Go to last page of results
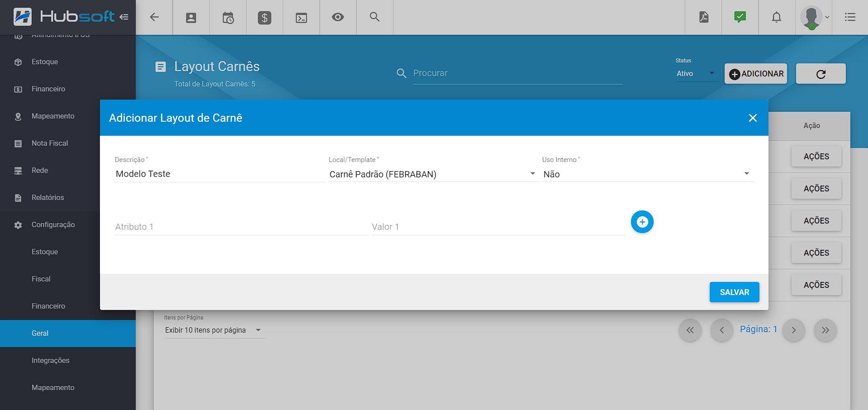The image size is (868, 410). point(825,330)
